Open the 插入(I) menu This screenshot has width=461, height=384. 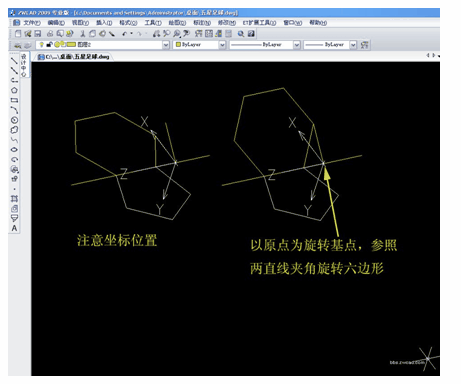point(104,23)
